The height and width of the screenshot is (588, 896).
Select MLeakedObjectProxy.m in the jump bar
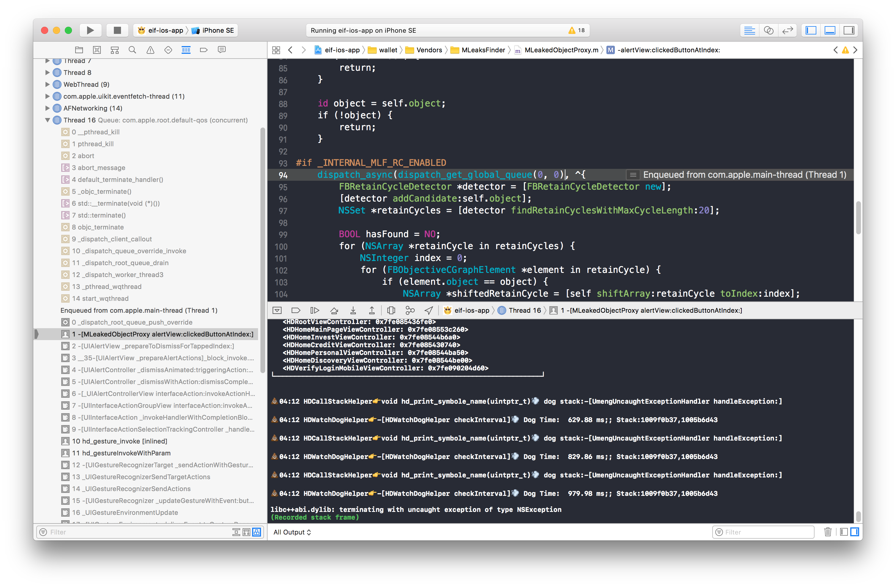click(561, 50)
